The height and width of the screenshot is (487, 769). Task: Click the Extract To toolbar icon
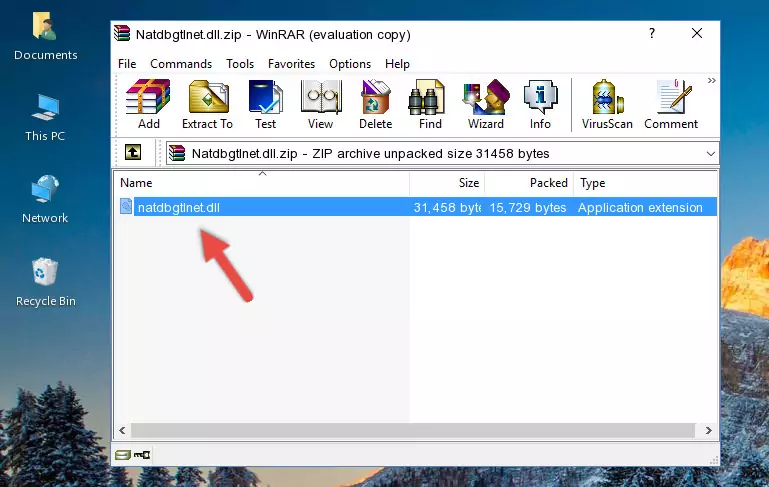click(207, 104)
